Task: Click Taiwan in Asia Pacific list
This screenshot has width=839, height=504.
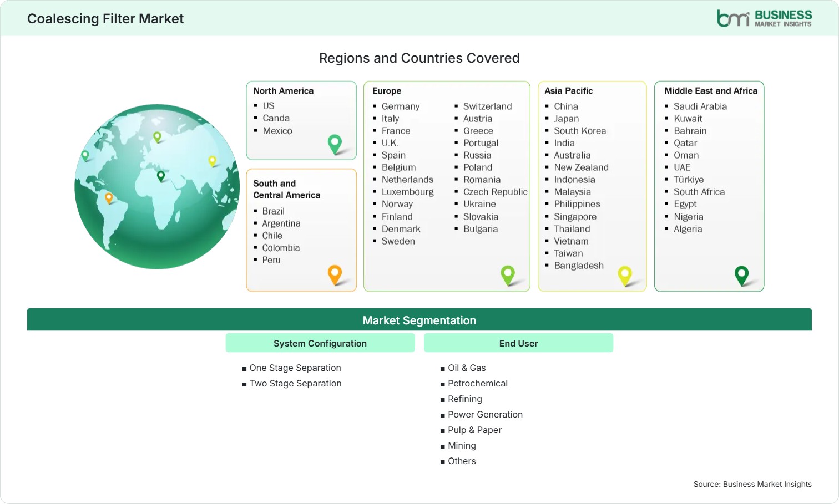Action: click(568, 253)
